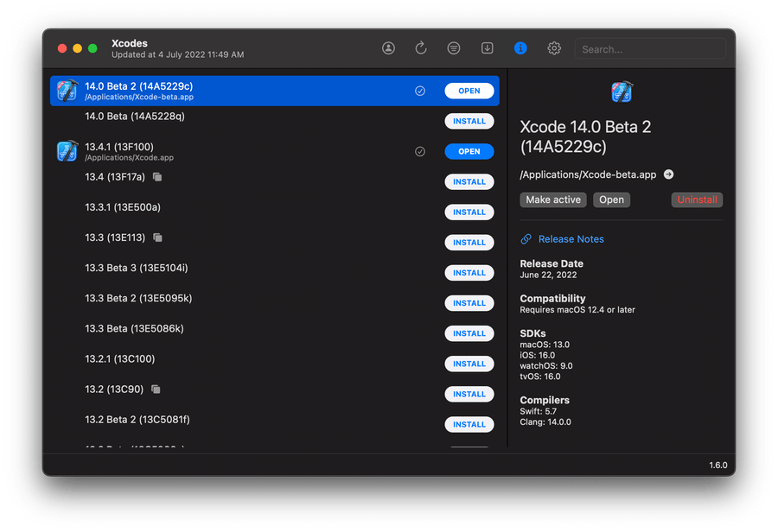Screen dimensions: 778x532
Task: Open the Release Notes link
Action: [571, 239]
